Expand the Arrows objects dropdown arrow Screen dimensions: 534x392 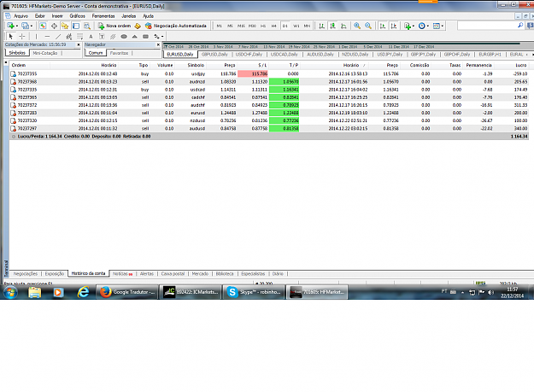(162, 37)
